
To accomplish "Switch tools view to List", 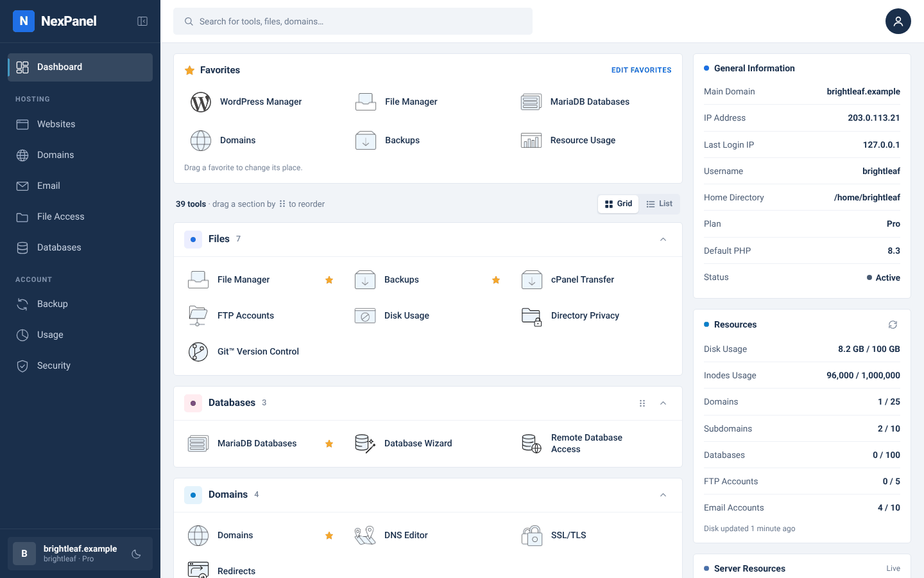I will coord(659,204).
